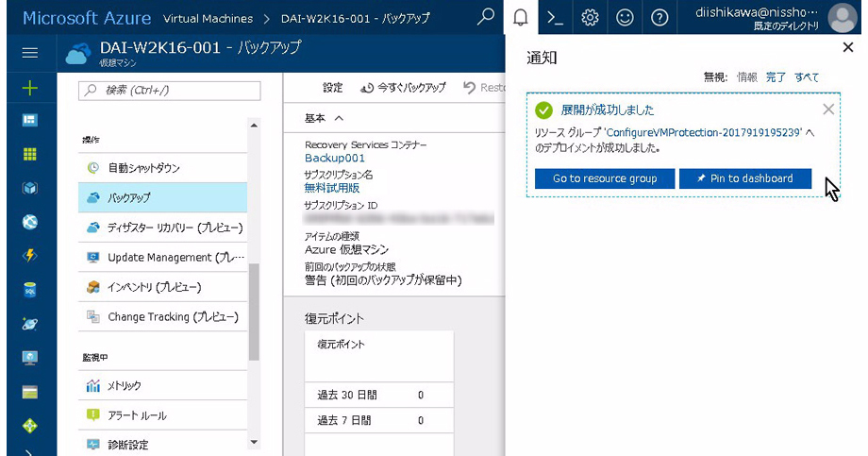Select バックアップ in the resource menu
Screen dimensions: 868x456
129,197
